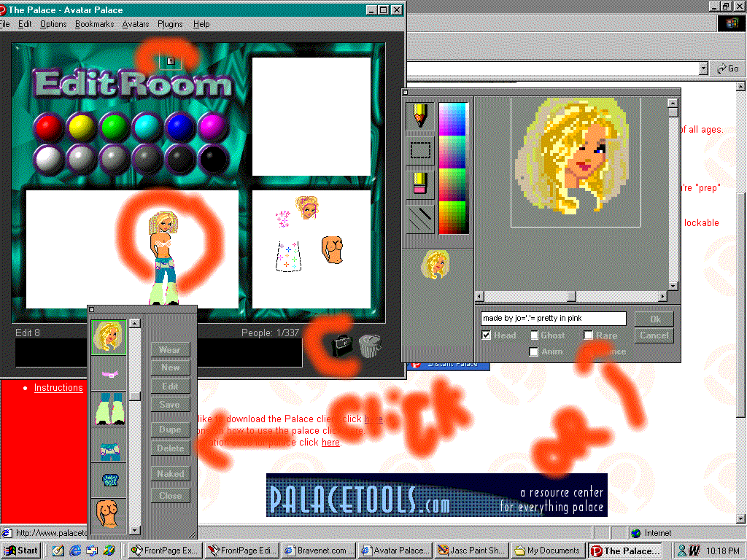Open the 'here' link after 'palace click'

tap(330, 443)
